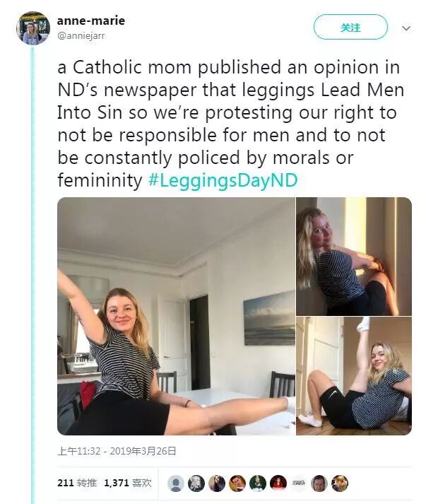Screen dimensions: 426x504
Task: Click the fifth liker avatar with green background
Action: tap(258, 484)
